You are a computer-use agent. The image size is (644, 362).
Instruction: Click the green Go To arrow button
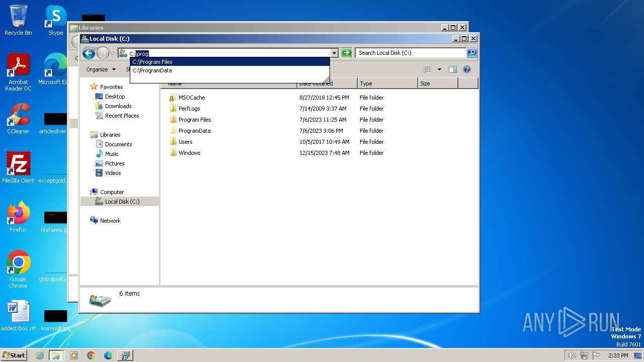347,53
